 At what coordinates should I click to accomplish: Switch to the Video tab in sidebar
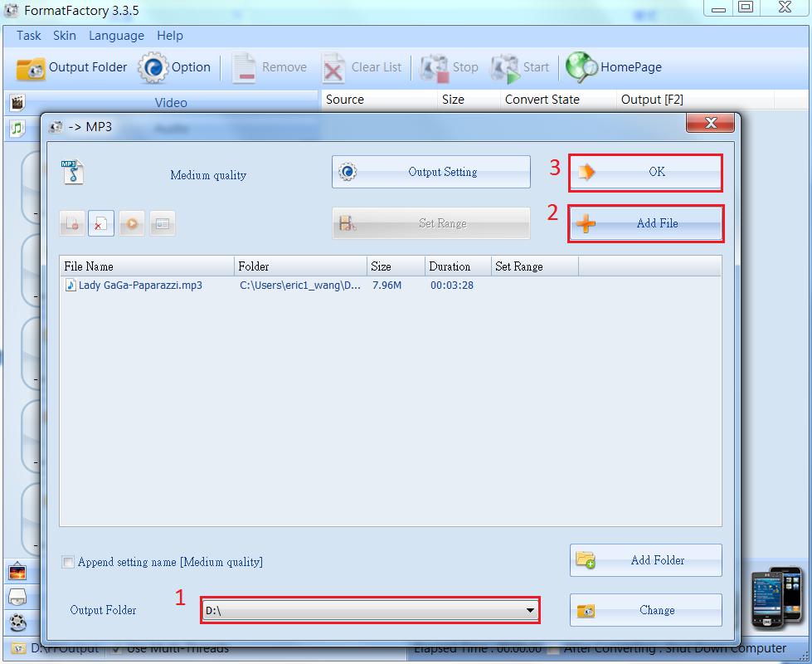(x=171, y=103)
